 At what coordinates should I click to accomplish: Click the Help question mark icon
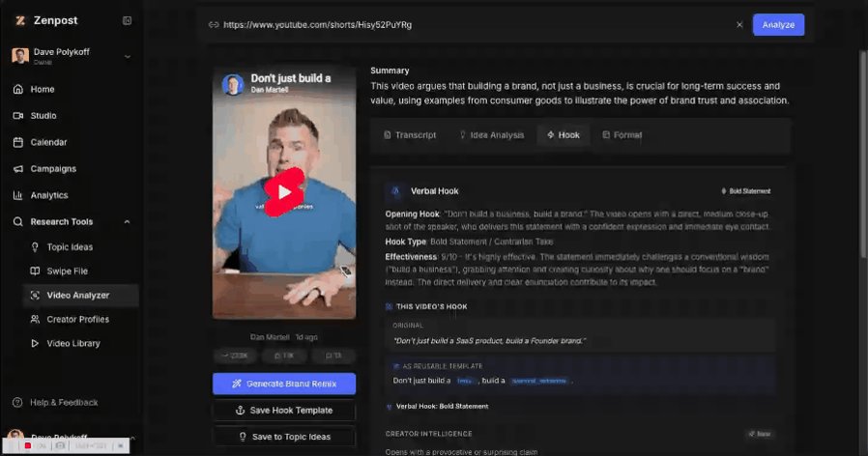[17, 402]
